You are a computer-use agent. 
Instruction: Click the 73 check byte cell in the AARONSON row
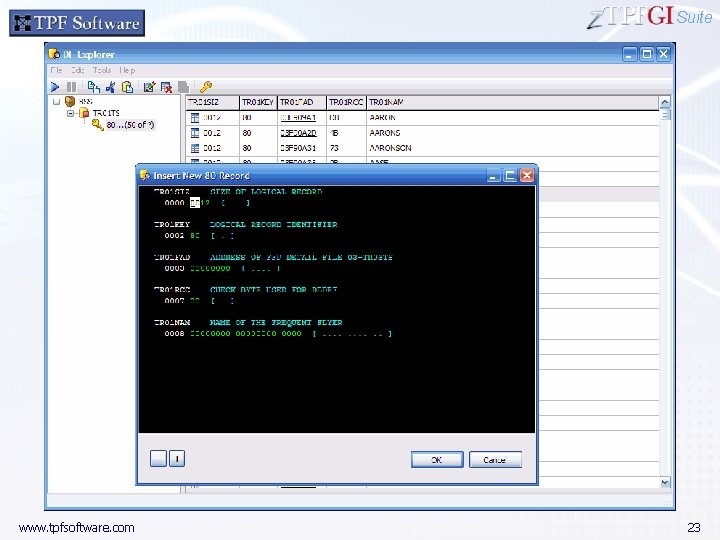coord(334,148)
